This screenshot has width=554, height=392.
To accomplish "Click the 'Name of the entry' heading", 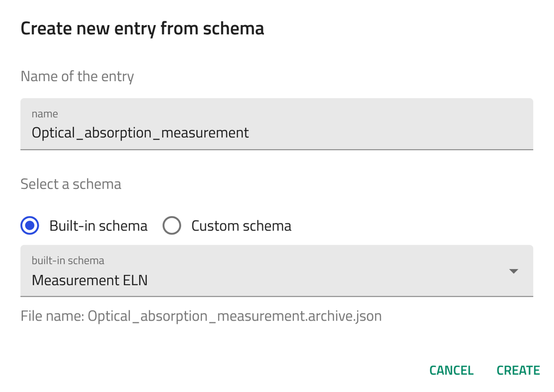I will coord(77,76).
